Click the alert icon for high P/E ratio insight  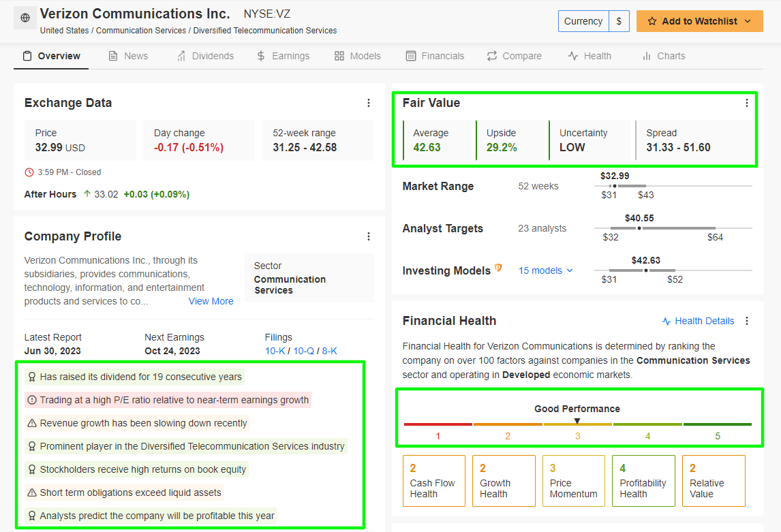[x=32, y=400]
